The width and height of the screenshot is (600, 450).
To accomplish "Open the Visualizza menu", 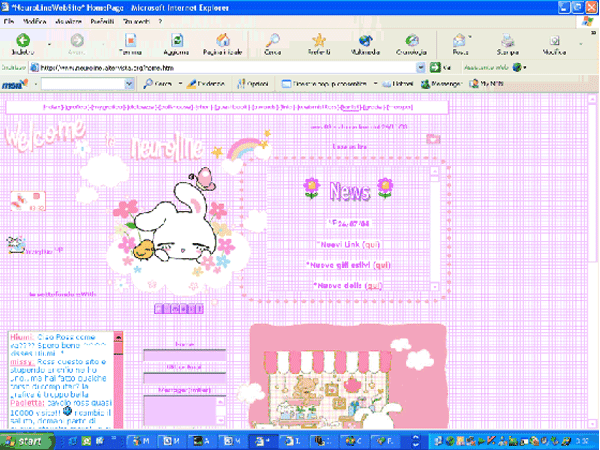I will 68,21.
